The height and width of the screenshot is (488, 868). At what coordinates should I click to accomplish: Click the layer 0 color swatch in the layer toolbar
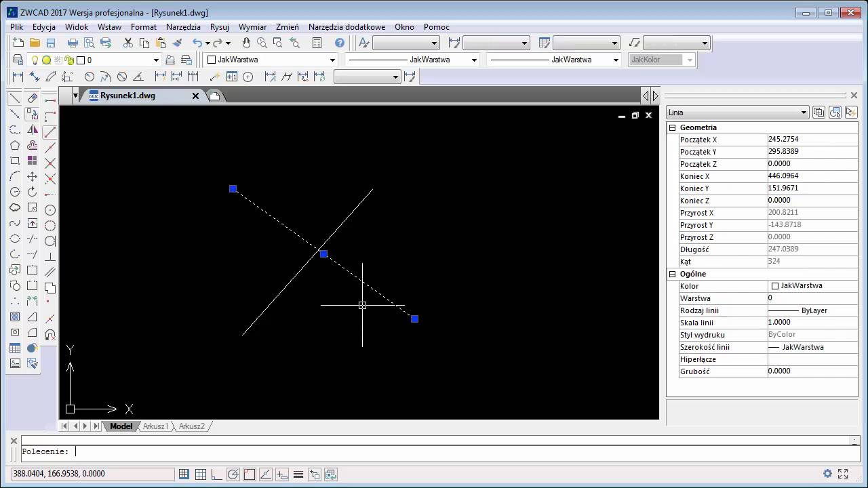(81, 60)
